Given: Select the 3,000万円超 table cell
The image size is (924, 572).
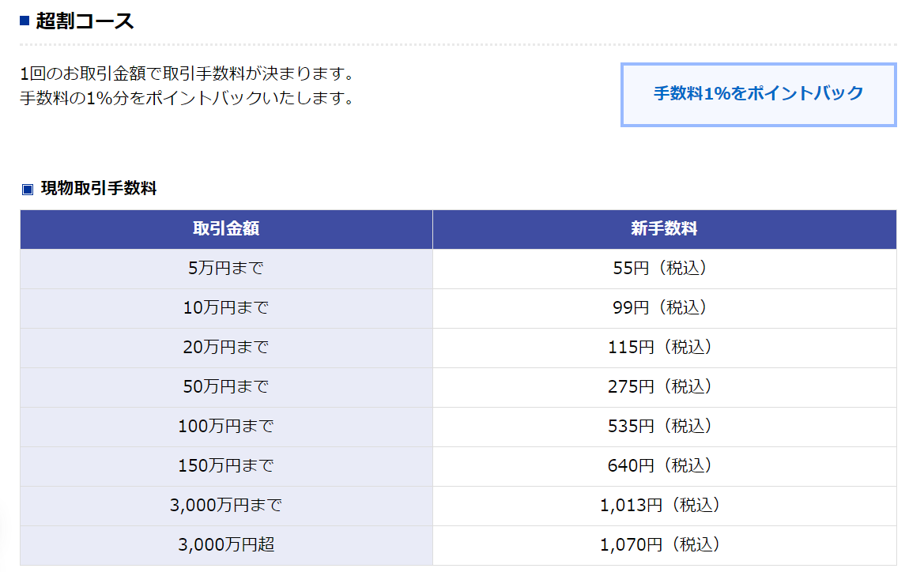Looking at the screenshot, I should coord(225,545).
